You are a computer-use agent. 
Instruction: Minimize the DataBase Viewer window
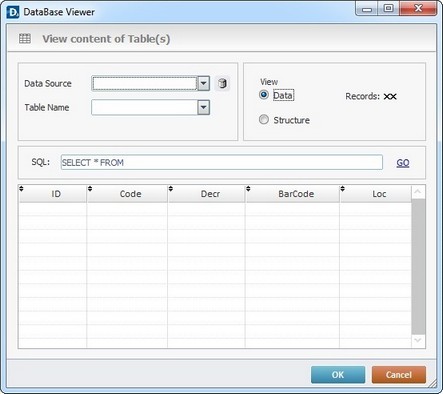[367, 9]
